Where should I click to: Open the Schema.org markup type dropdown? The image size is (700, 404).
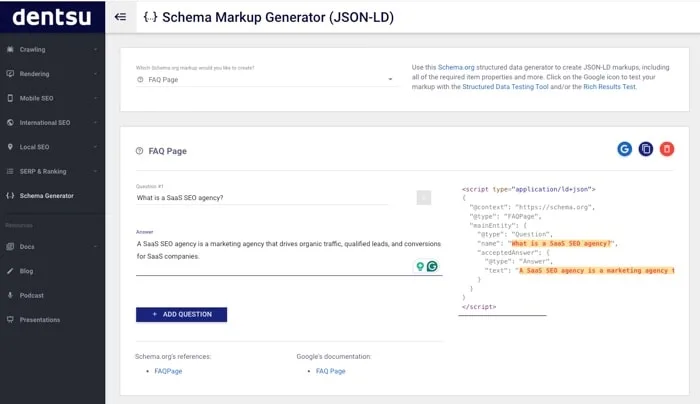click(x=265, y=79)
